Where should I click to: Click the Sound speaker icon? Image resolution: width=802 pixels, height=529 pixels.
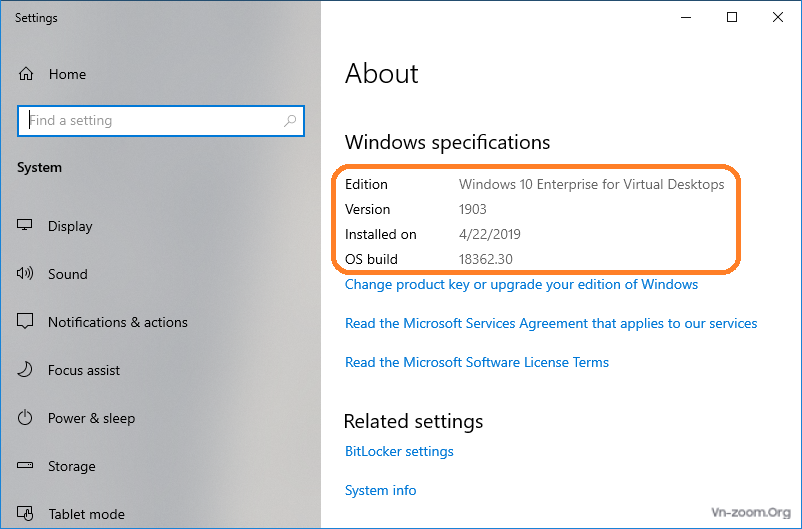pyautogui.click(x=25, y=273)
